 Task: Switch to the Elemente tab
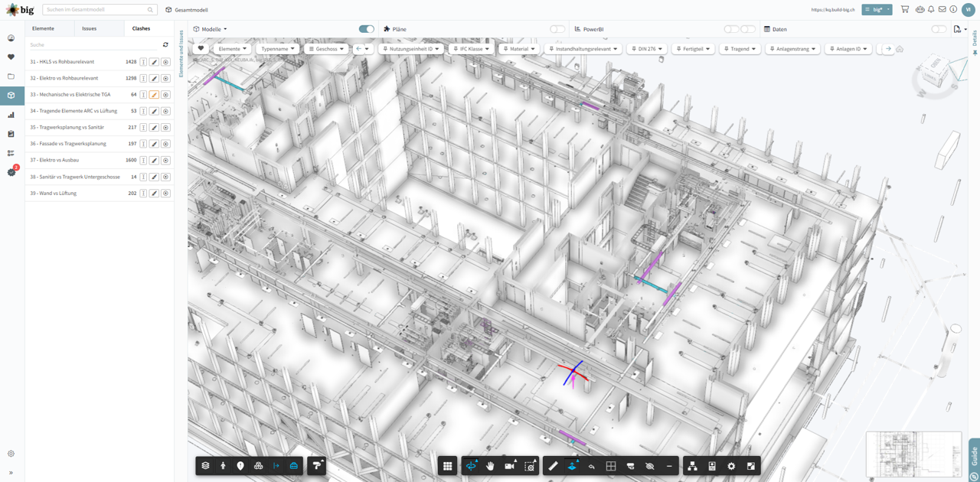click(43, 28)
